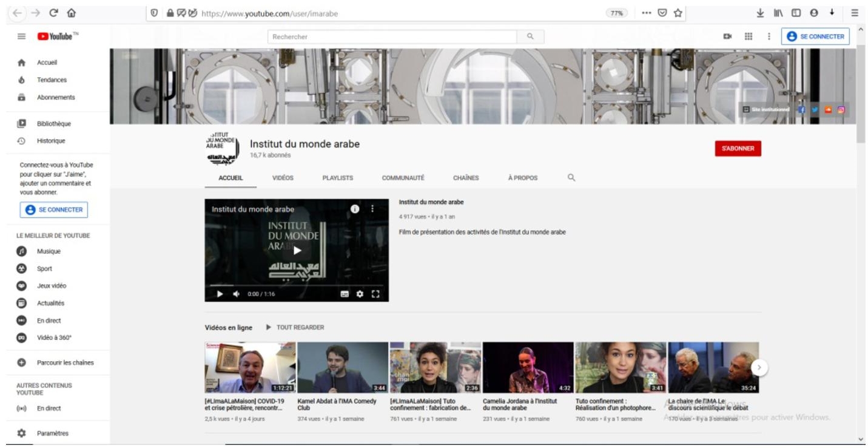The width and height of the screenshot is (868, 448).
Task: Open the Musique channel
Action: tap(49, 251)
